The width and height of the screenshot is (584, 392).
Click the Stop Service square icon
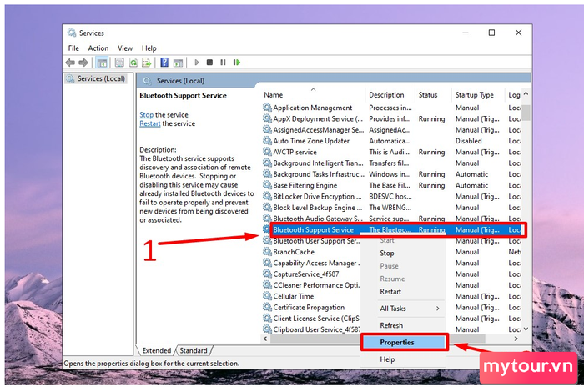click(x=209, y=63)
